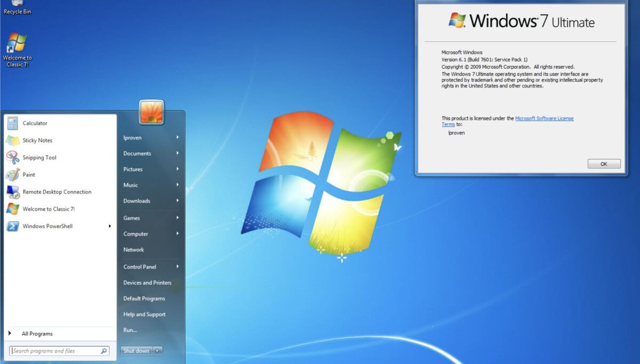This screenshot has width=640, height=364.
Task: Open Documents from the Start menu
Action: click(137, 153)
